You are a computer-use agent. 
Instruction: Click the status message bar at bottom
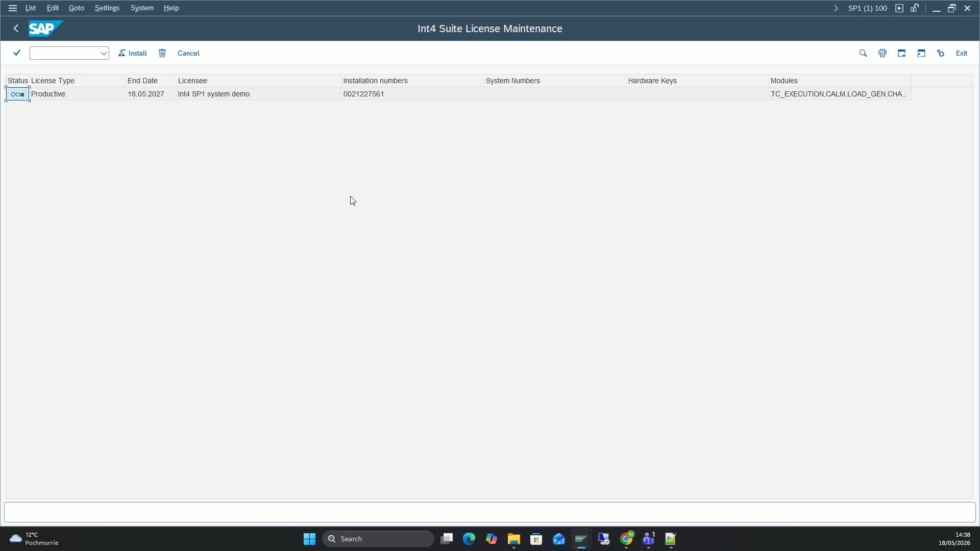tap(490, 512)
